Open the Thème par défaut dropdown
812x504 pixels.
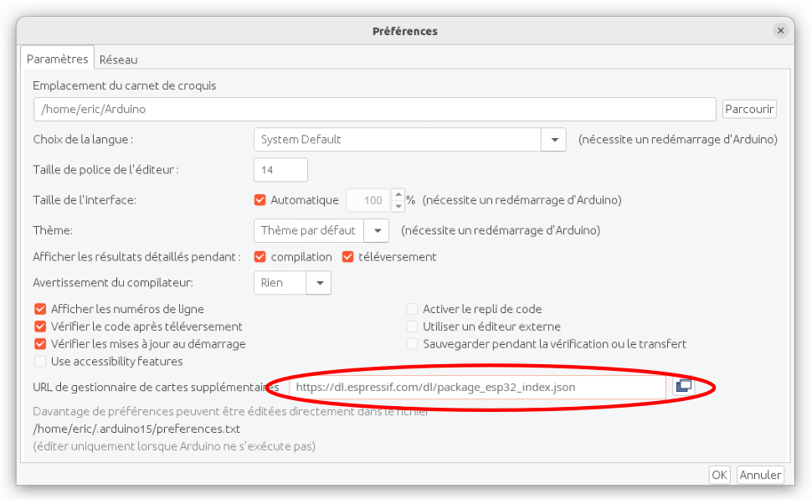point(378,230)
